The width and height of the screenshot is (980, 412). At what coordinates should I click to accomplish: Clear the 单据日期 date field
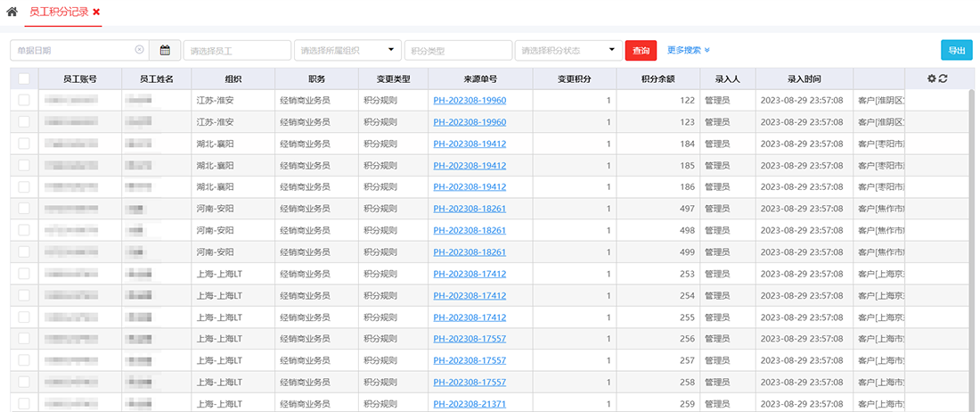point(139,50)
